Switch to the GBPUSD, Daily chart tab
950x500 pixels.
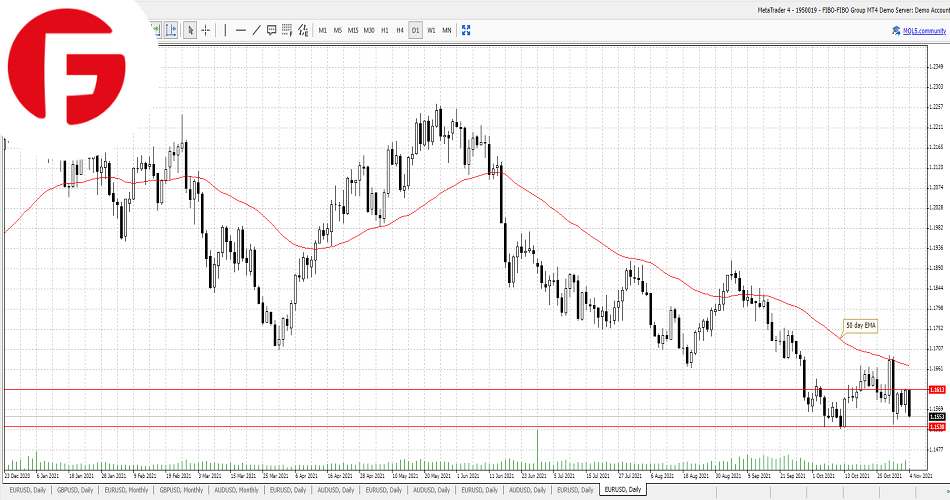click(76, 490)
